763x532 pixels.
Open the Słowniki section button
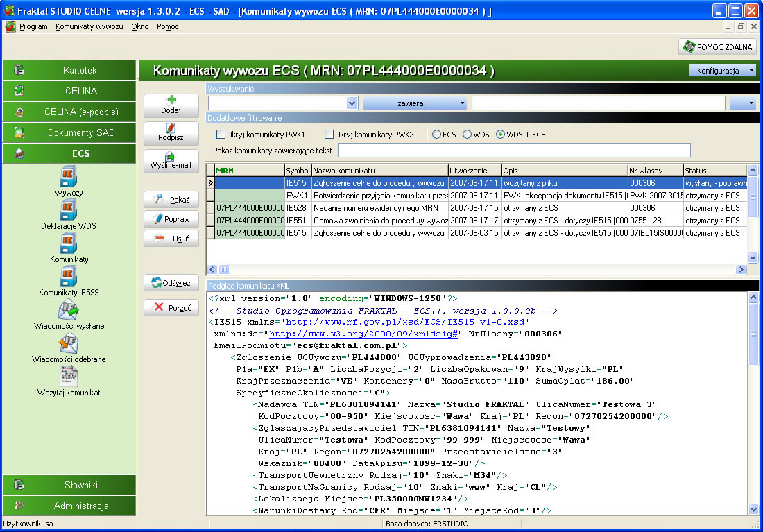pyautogui.click(x=69, y=485)
